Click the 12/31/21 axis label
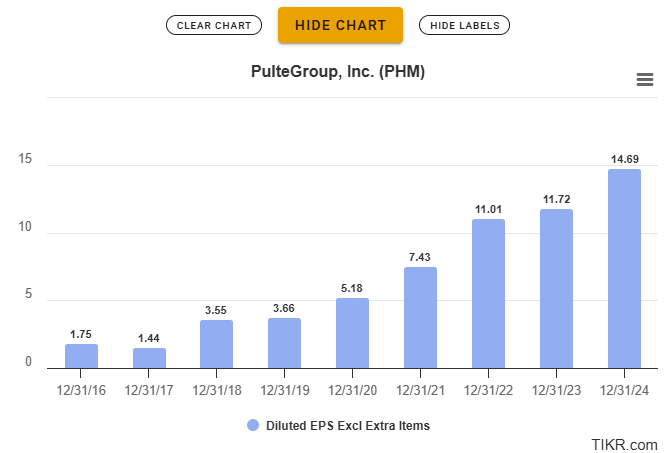 point(420,390)
